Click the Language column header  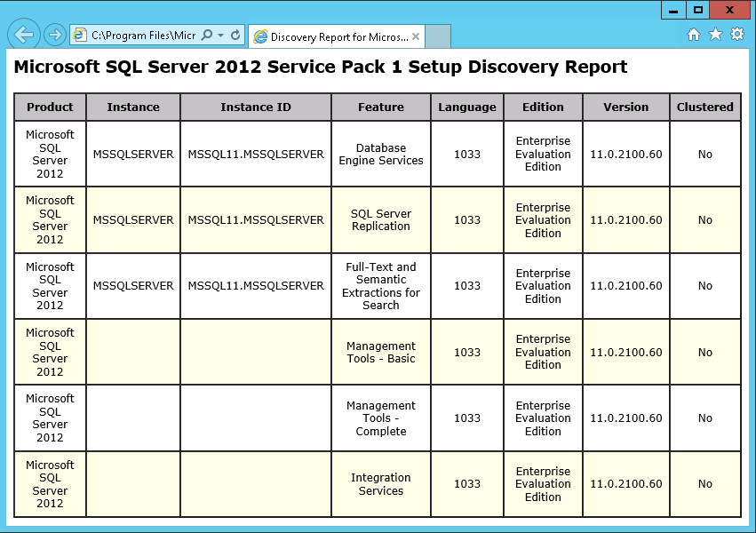point(467,107)
